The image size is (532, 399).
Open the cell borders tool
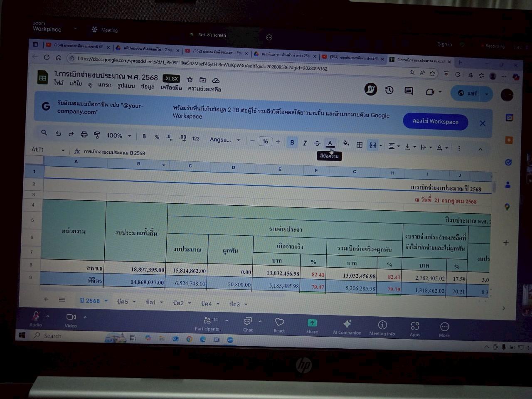tap(360, 145)
